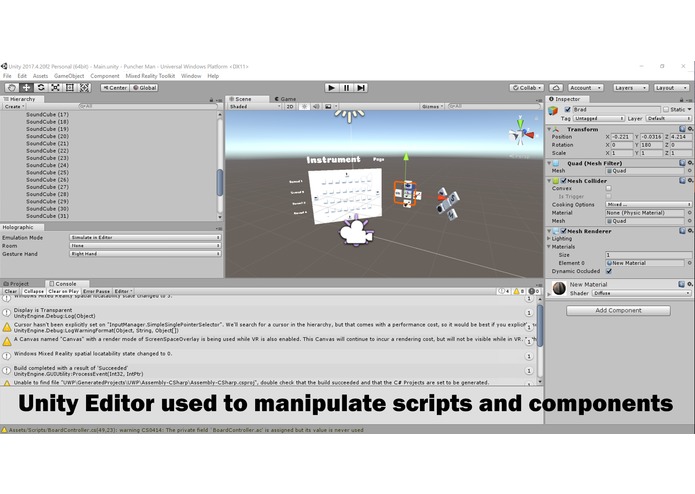
Task: Open Mesh Filter help icon
Action: (682, 163)
